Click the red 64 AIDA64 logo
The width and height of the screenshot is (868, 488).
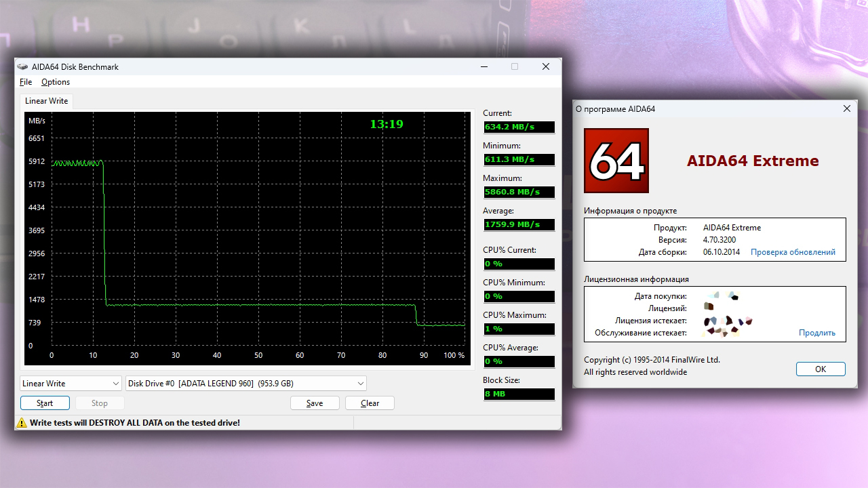(x=616, y=161)
